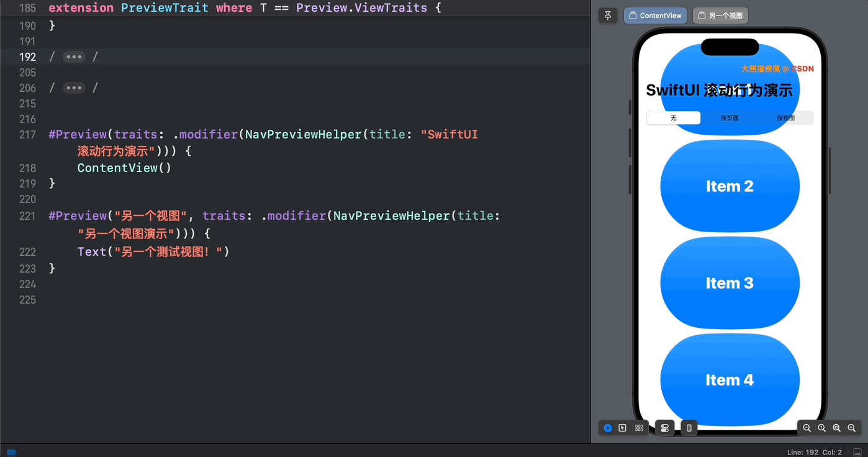The width and height of the screenshot is (868, 457).
Task: Zoom out the preview canvas
Action: point(807,428)
